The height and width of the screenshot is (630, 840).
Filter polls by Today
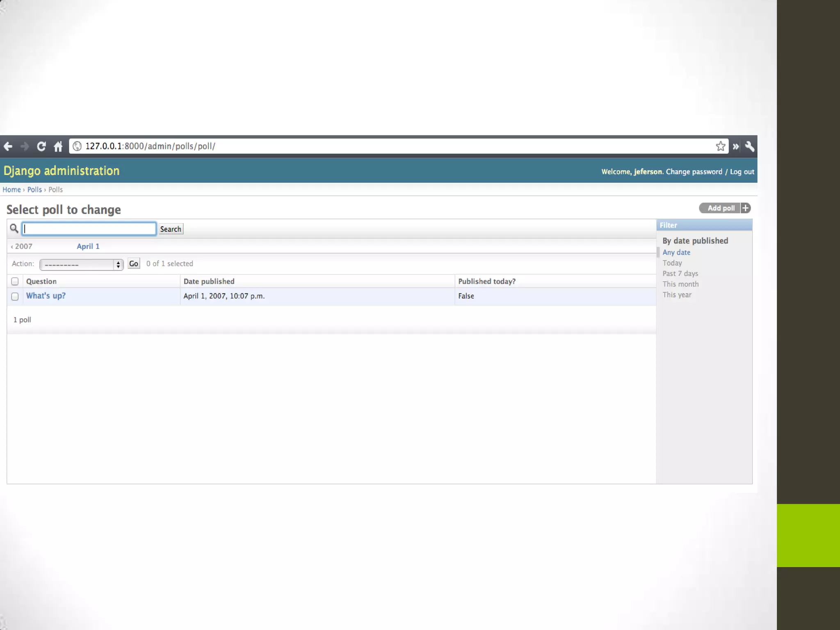(672, 263)
